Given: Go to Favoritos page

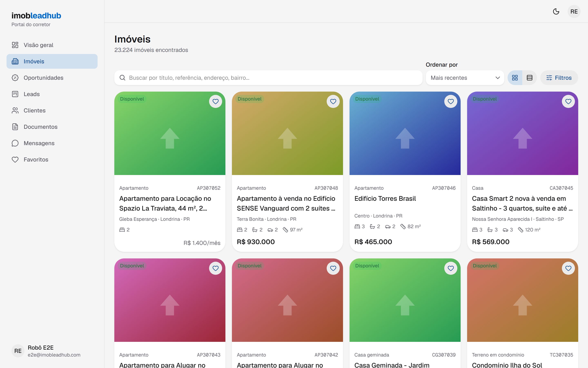Looking at the screenshot, I should click(52, 159).
